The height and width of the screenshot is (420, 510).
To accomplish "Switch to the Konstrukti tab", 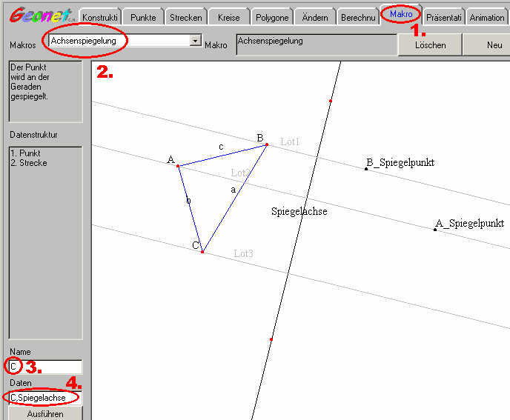I will coord(99,18).
